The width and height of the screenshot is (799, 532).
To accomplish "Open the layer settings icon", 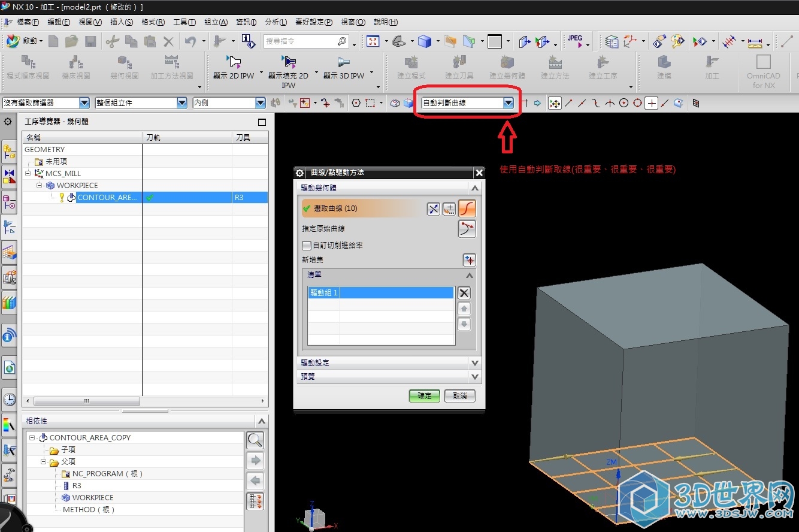I will [611, 41].
